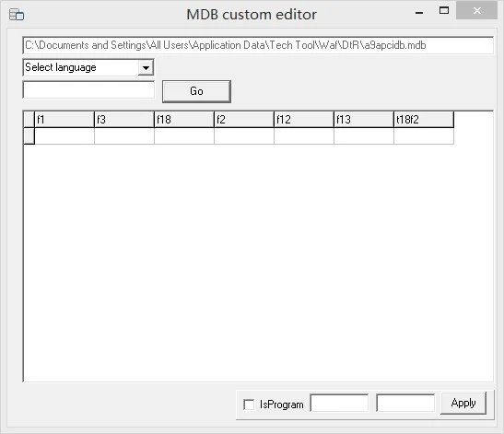Screen dimensions: 504x434
Task: Maximize the MDB custom editor window
Action: click(444, 11)
